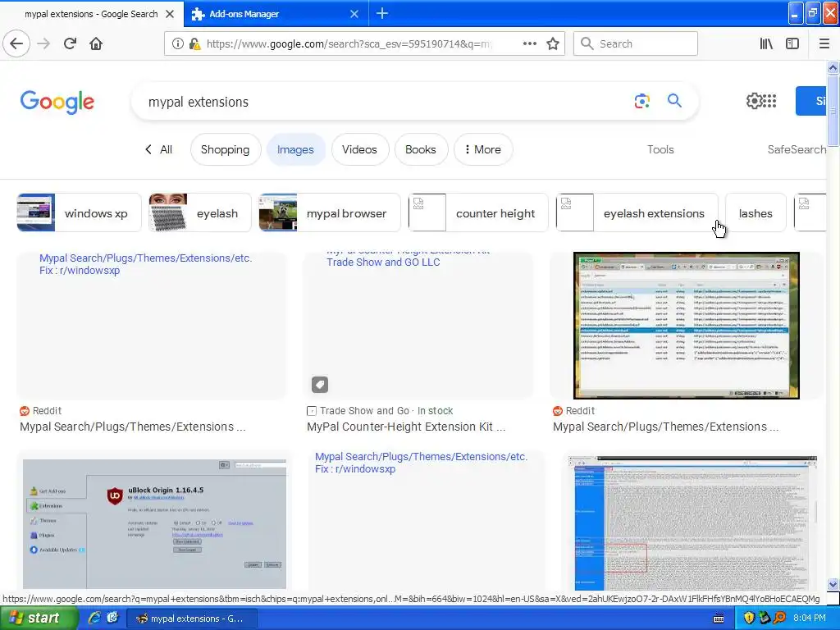Open the Windows Start menu
This screenshot has height=630, width=840.
(x=39, y=619)
